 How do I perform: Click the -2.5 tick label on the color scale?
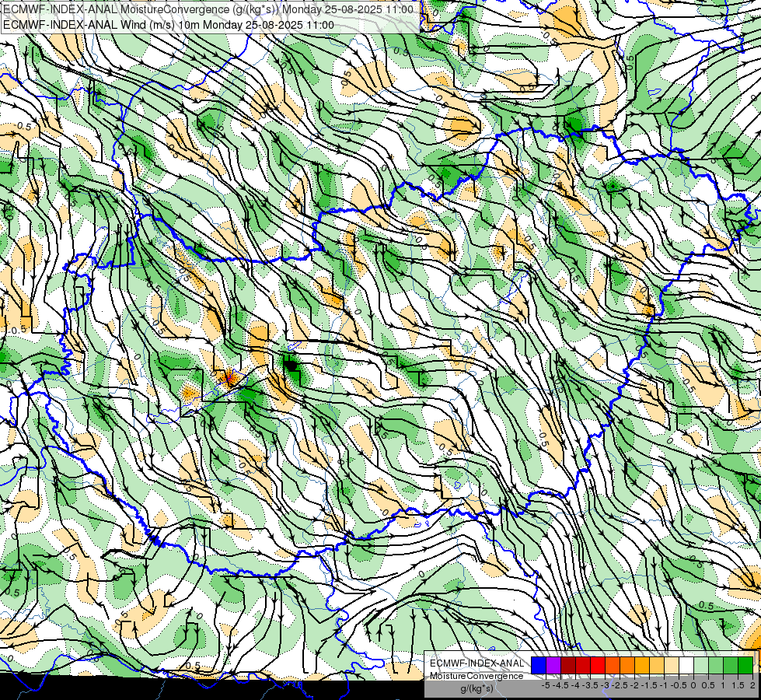620,685
